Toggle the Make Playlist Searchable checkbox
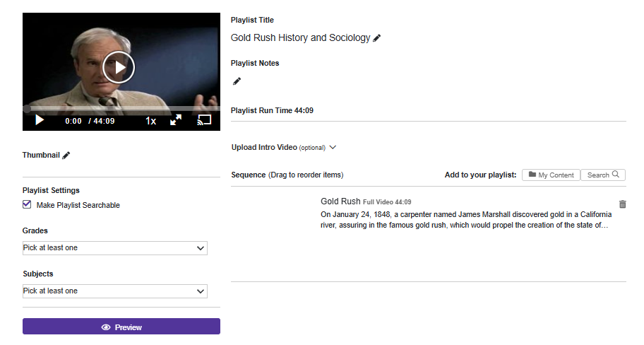This screenshot has height=345, width=644. [27, 205]
